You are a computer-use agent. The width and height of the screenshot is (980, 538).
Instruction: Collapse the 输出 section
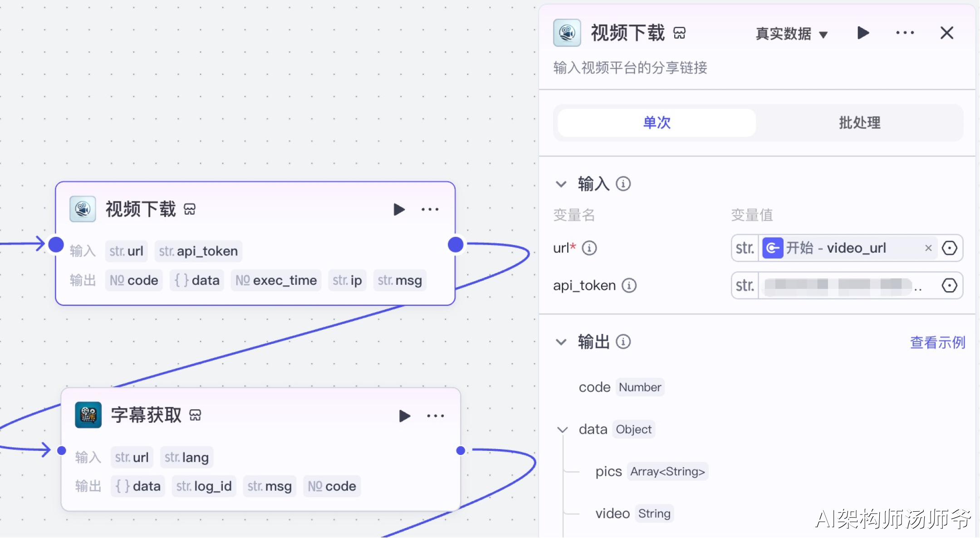click(561, 342)
